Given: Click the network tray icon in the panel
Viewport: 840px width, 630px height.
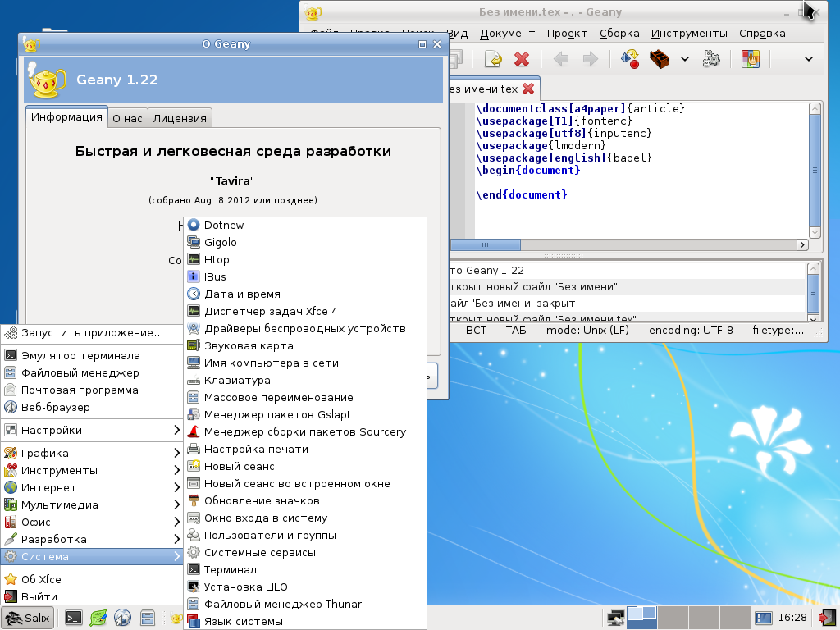Looking at the screenshot, I should click(x=615, y=618).
